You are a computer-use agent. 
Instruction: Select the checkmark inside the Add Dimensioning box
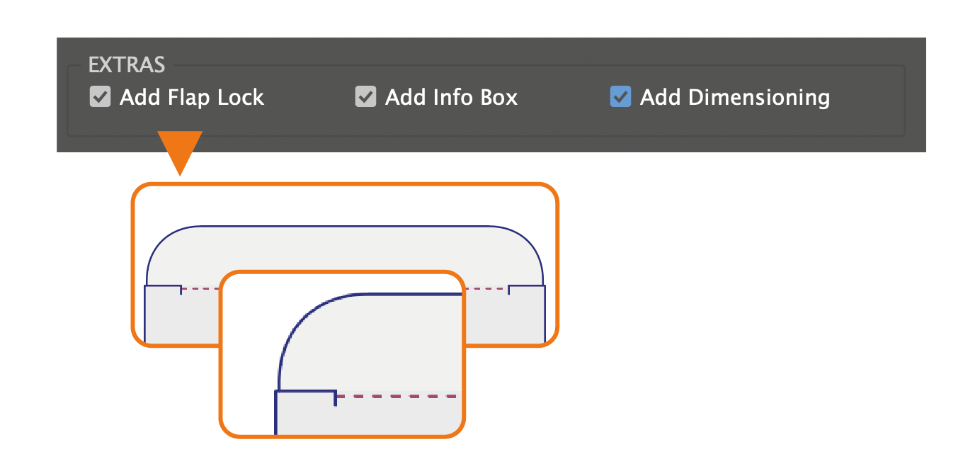(620, 96)
